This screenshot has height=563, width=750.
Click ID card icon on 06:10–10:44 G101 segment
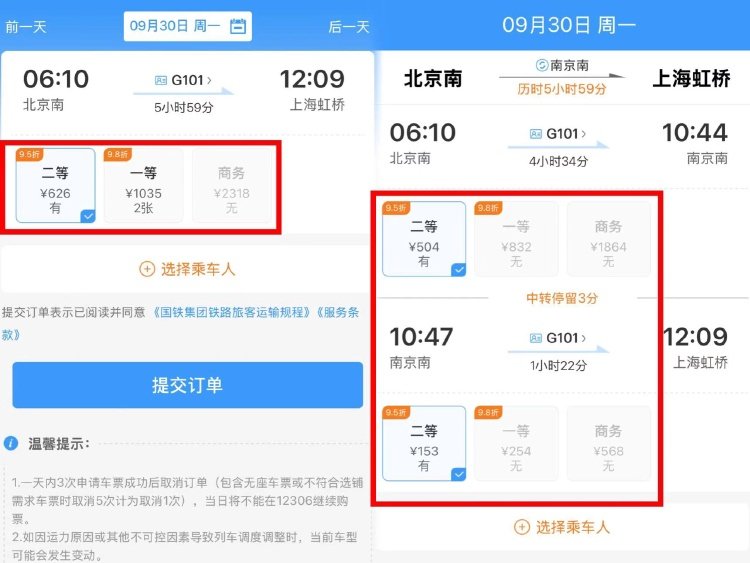pos(536,134)
